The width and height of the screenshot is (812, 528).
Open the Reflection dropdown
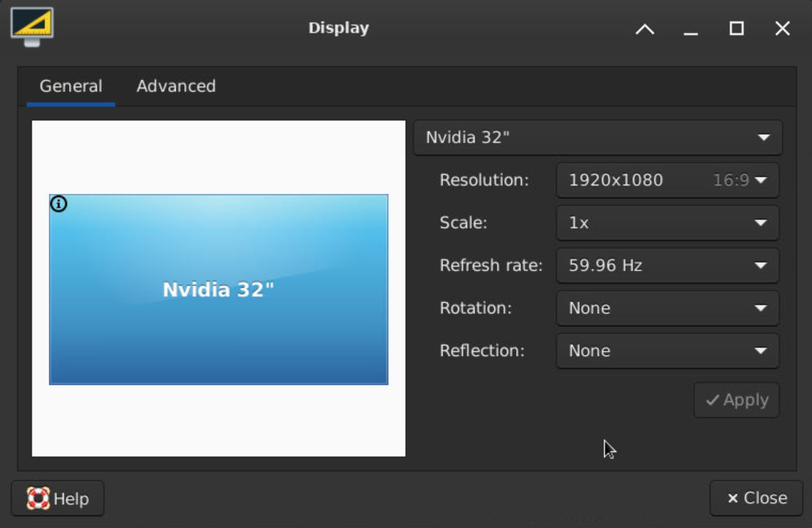pos(667,351)
